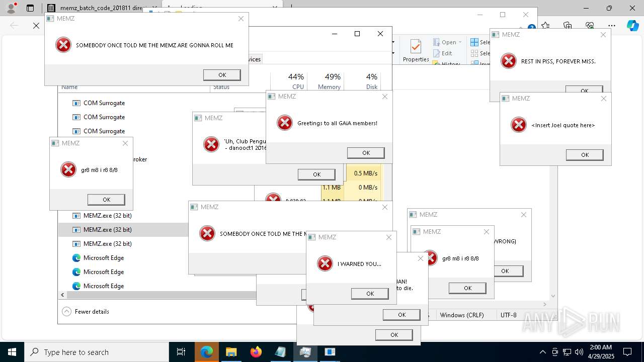Open File Explorer from taskbar

pos(231,352)
